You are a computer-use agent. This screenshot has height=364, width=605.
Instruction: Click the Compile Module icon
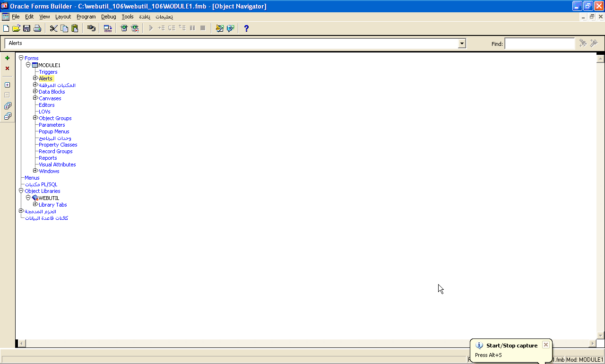tap(108, 28)
